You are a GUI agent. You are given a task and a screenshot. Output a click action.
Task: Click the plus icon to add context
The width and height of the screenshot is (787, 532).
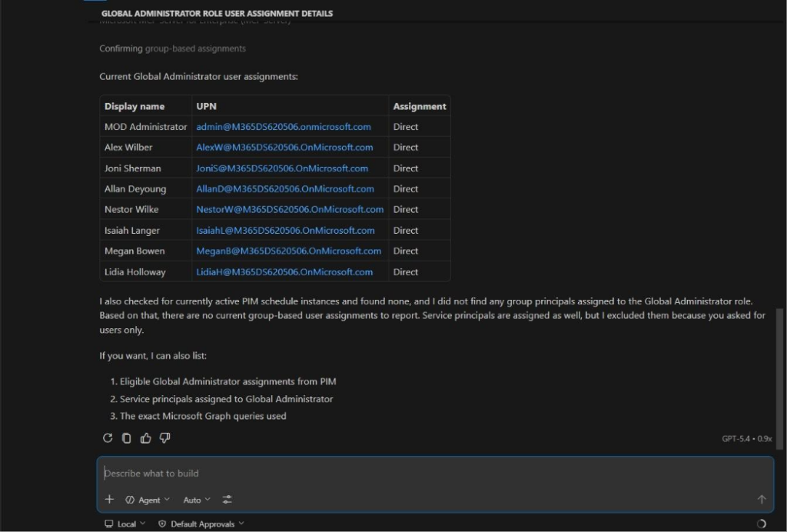click(x=109, y=500)
